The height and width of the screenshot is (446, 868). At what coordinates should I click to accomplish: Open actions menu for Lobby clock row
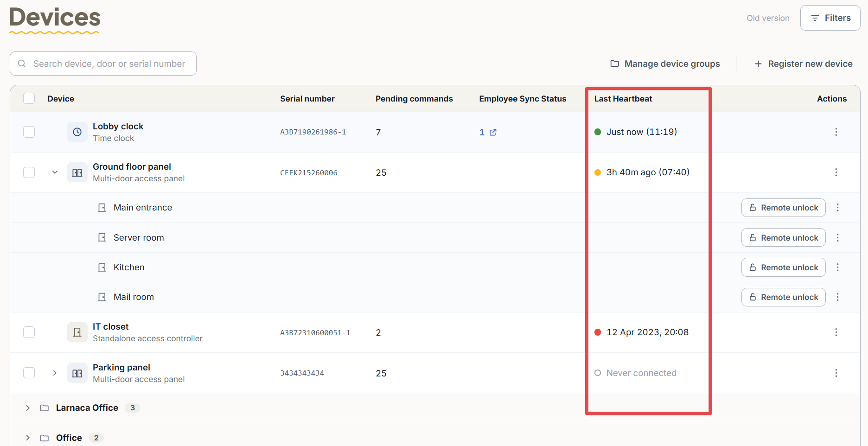click(x=836, y=132)
